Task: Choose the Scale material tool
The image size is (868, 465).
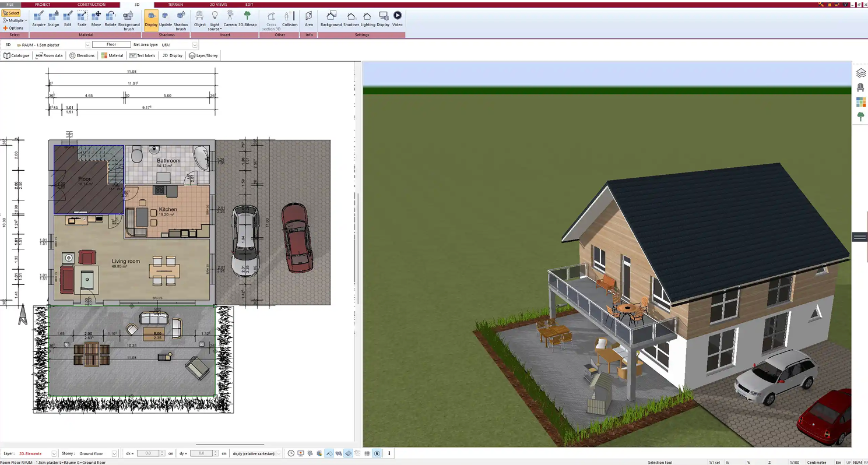Action: pos(82,19)
